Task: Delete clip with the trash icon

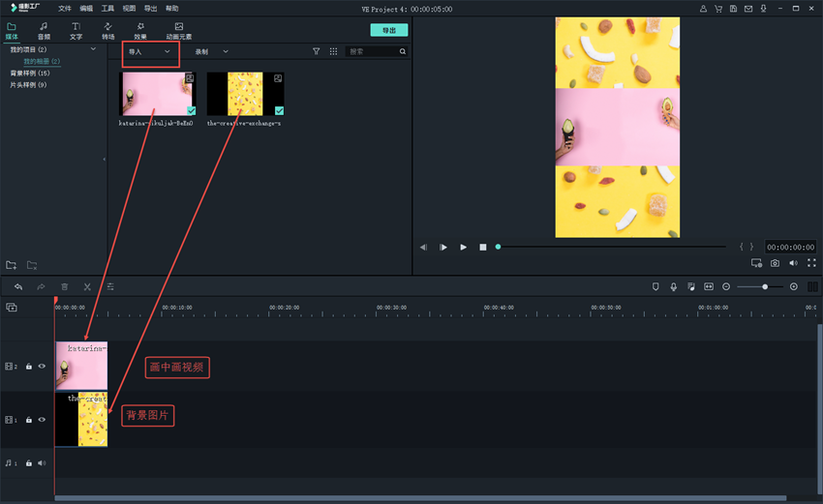Action: pyautogui.click(x=65, y=286)
